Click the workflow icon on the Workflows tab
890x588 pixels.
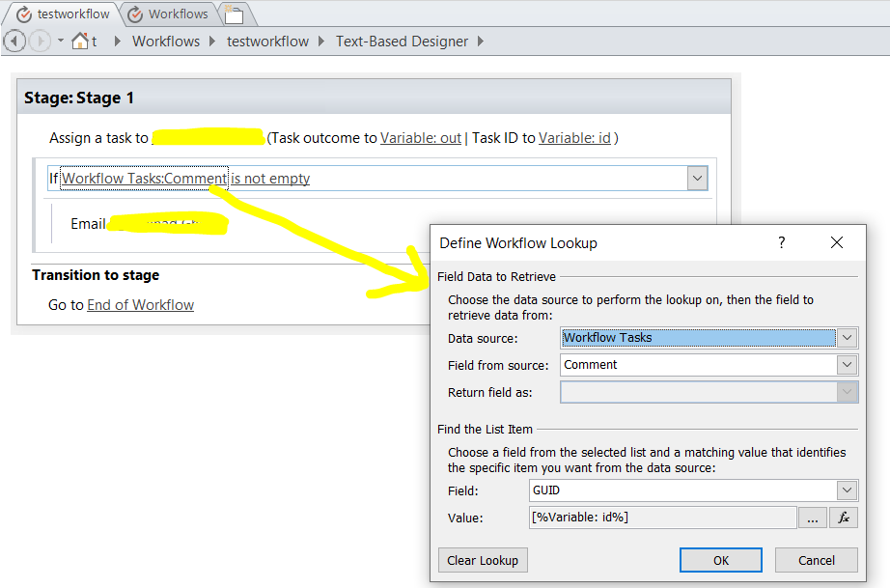[x=137, y=14]
